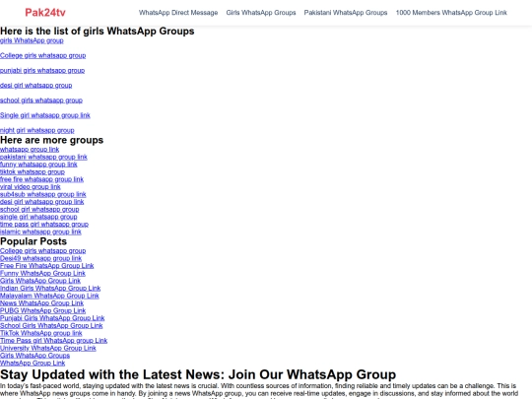Open 'Single girl whatsapp group link'
The height and width of the screenshot is (399, 532).
pos(44,115)
